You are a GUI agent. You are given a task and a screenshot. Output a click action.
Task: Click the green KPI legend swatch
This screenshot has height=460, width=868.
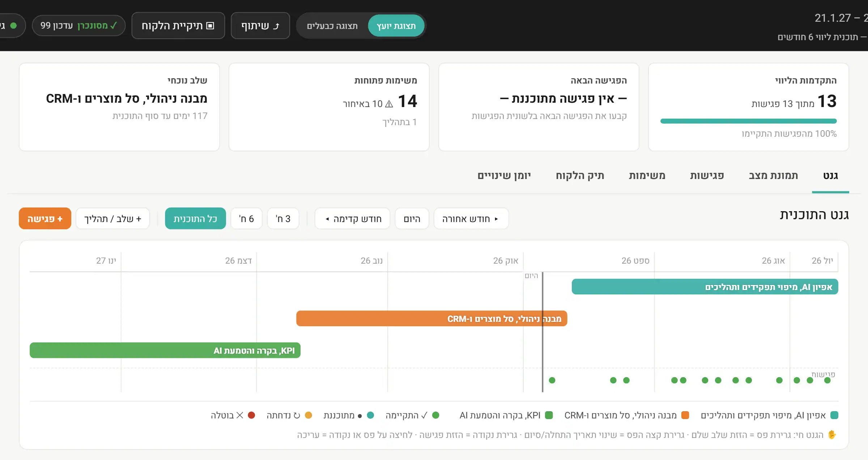point(549,415)
